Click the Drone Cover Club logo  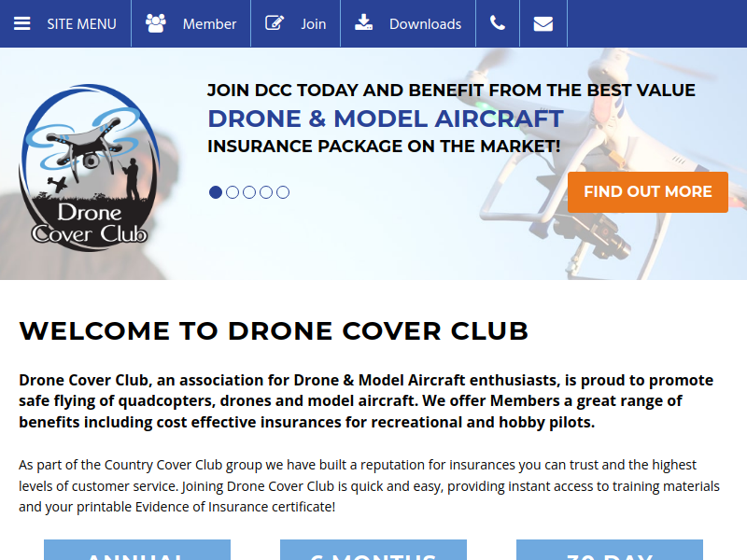[89, 168]
